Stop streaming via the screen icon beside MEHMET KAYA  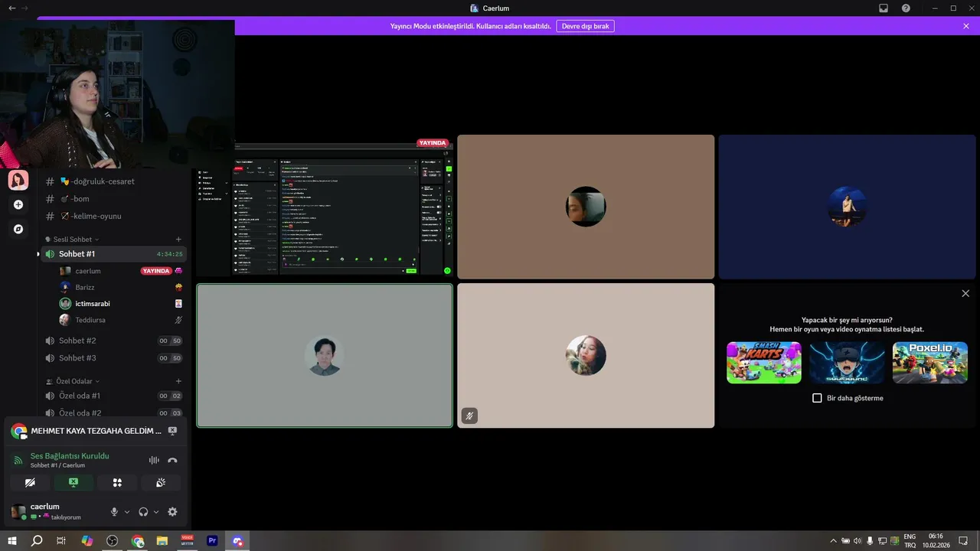[172, 431]
